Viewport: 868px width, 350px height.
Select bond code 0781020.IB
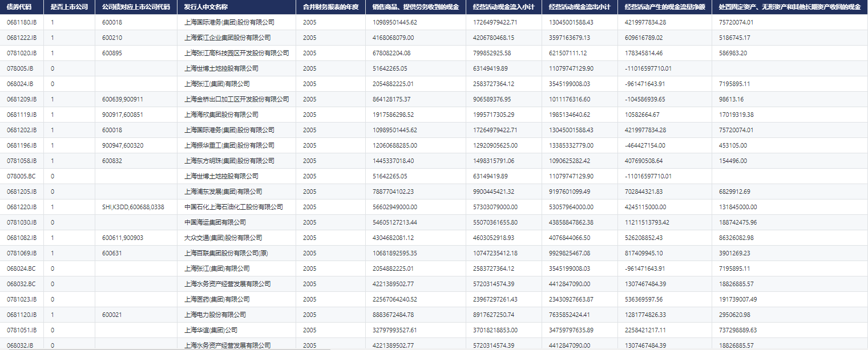(22, 53)
